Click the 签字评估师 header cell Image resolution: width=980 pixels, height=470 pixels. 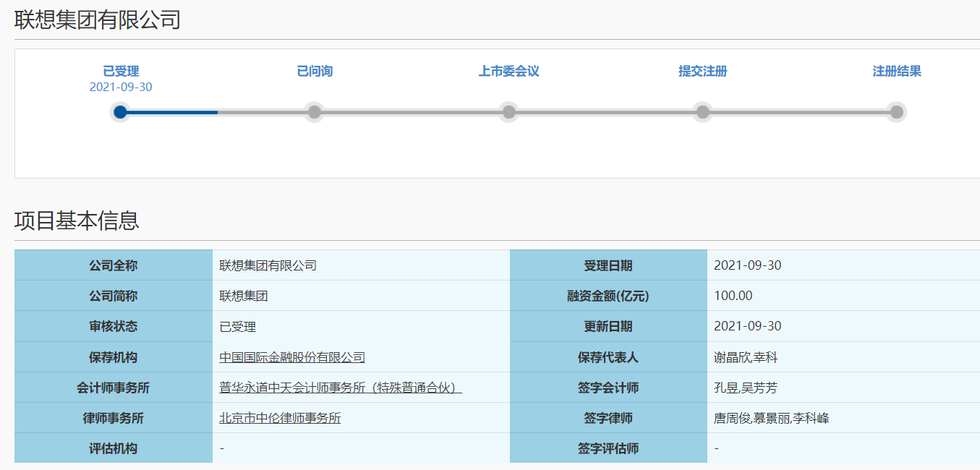click(608, 448)
